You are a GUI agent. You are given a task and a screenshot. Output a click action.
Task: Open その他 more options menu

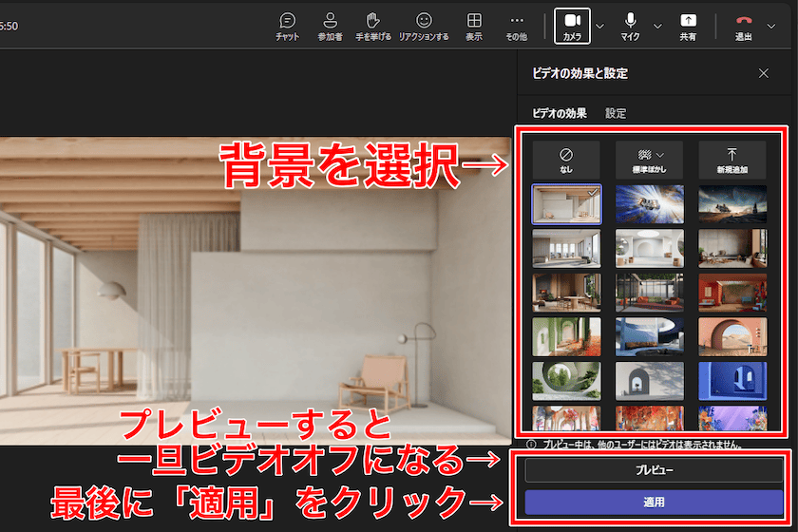click(x=516, y=26)
